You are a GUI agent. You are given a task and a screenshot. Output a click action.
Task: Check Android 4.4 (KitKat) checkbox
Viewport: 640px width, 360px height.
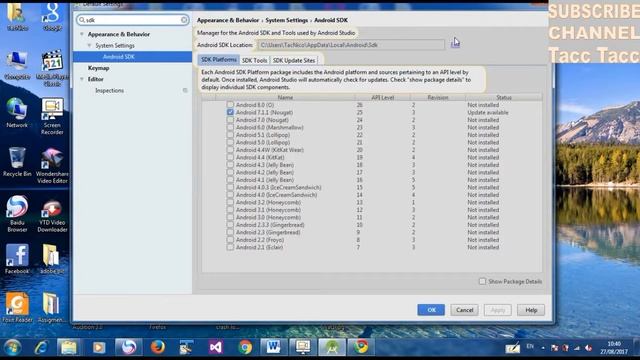coord(230,157)
